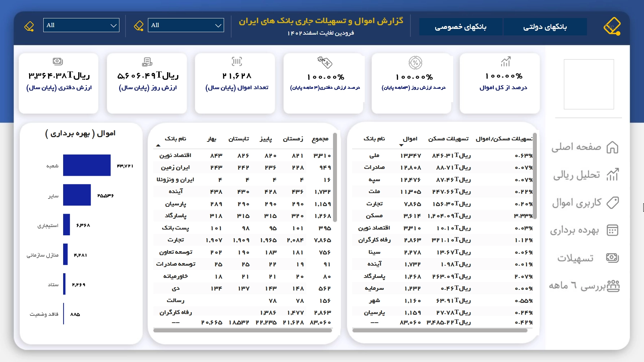Select the بانکهای دولتی tab
This screenshot has width=644, height=362.
click(x=545, y=27)
